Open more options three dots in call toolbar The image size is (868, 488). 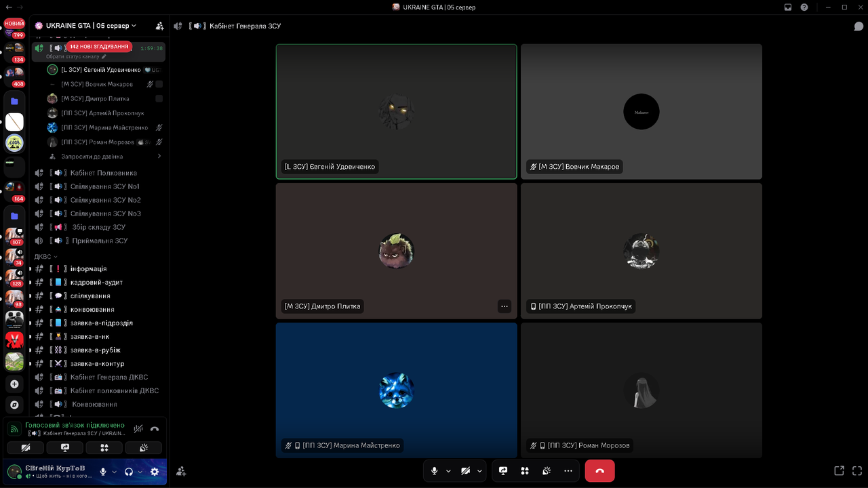tap(568, 470)
